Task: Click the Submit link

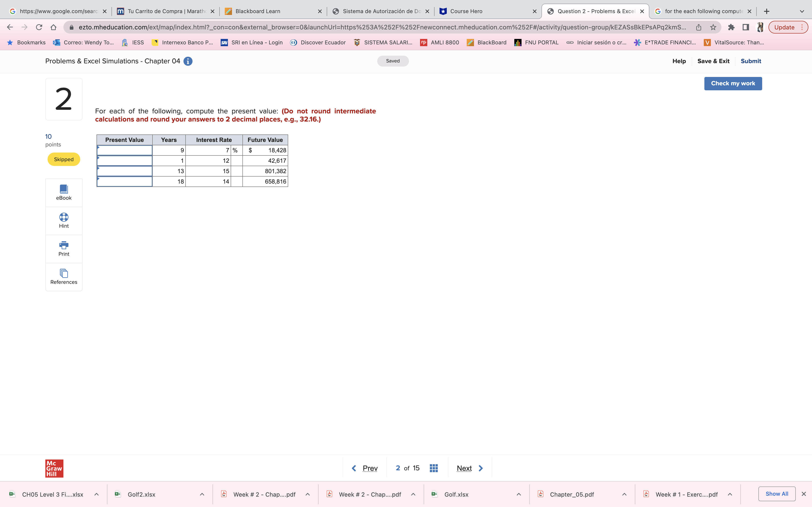Action: (x=751, y=61)
